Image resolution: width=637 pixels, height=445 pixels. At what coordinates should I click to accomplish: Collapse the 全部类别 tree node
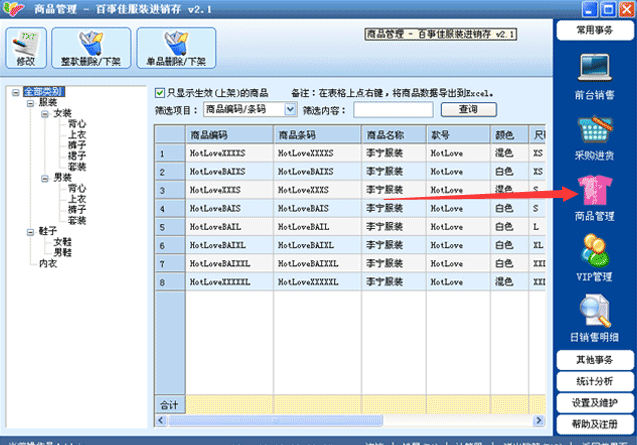click(15, 93)
